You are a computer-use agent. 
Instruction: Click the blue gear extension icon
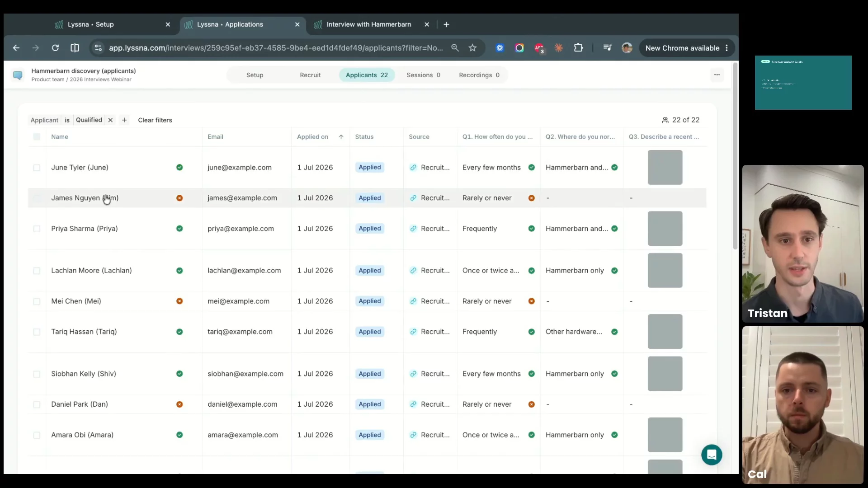point(500,48)
